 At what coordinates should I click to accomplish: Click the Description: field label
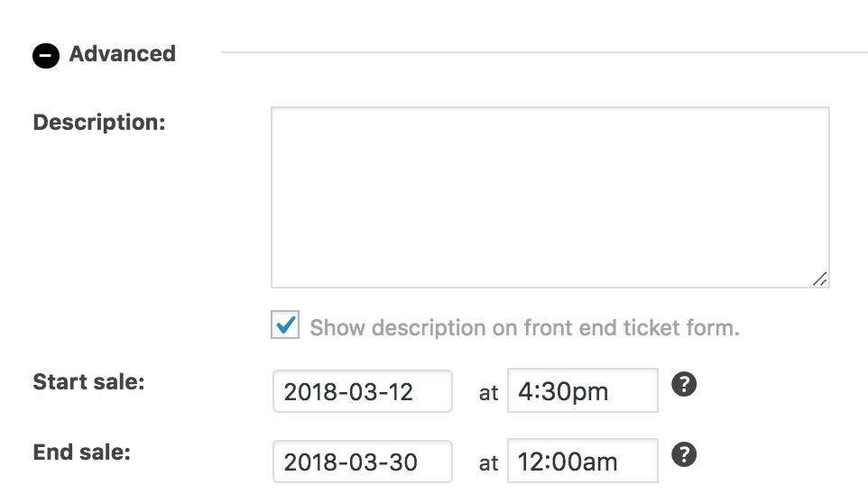[x=99, y=122]
